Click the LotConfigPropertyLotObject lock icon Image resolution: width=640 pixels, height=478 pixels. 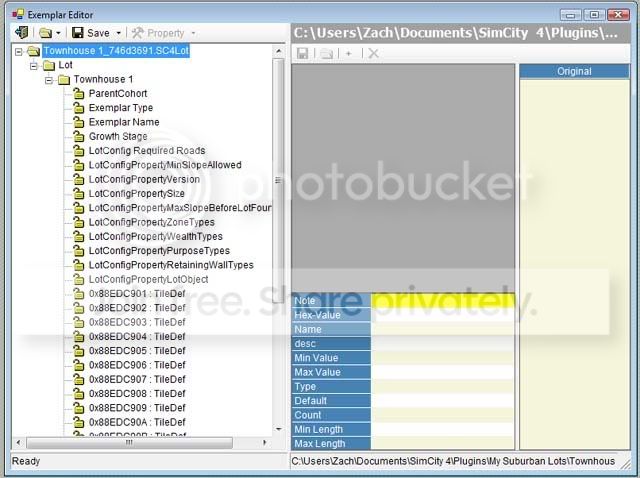pos(78,279)
